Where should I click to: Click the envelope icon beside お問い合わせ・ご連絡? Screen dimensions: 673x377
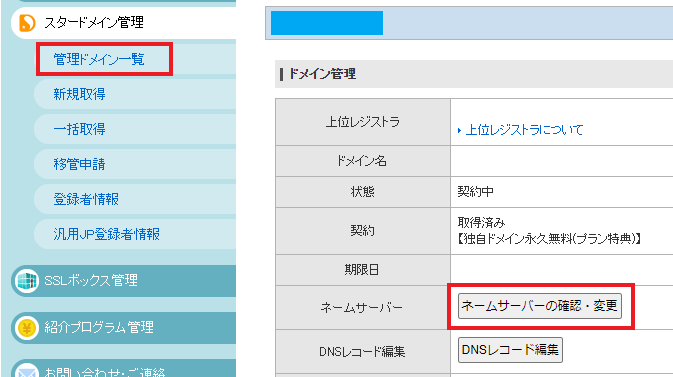[x=27, y=371]
